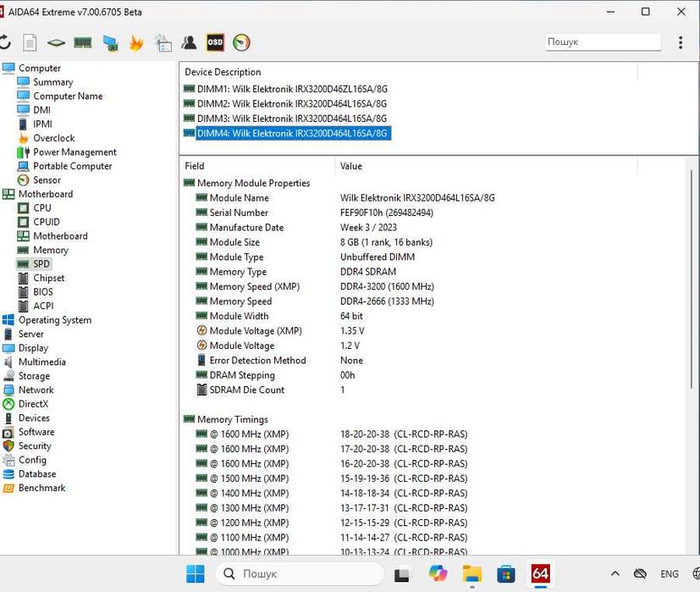This screenshot has width=700, height=592.
Task: Open the ACPI entry
Action: pyautogui.click(x=43, y=306)
